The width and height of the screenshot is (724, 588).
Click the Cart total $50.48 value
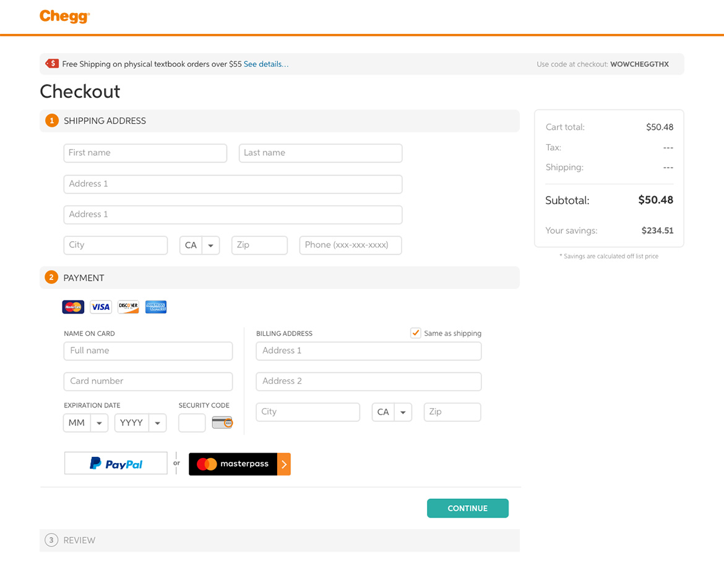click(660, 127)
